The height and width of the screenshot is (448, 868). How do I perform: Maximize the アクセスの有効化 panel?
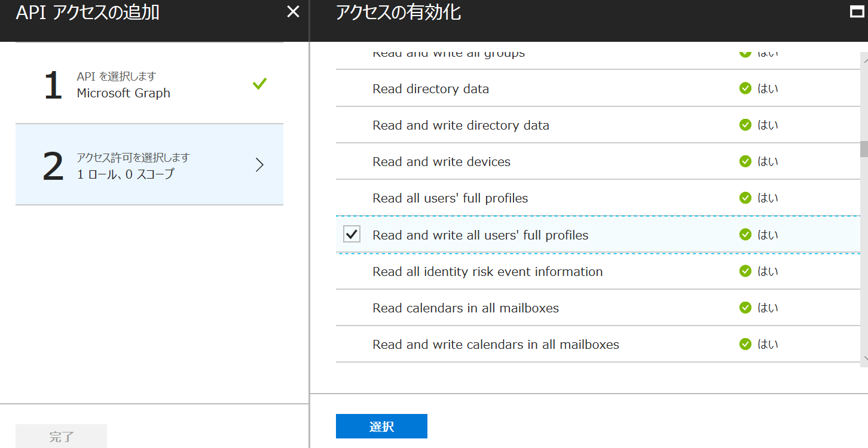857,12
